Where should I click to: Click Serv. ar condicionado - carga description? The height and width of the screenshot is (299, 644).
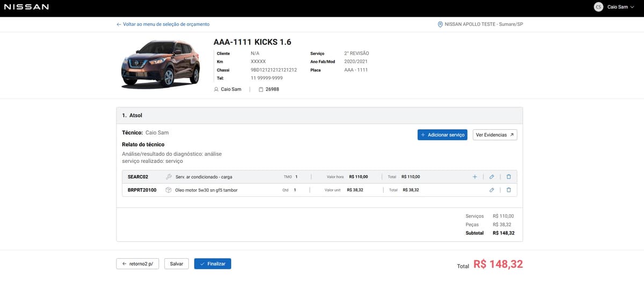click(x=204, y=177)
